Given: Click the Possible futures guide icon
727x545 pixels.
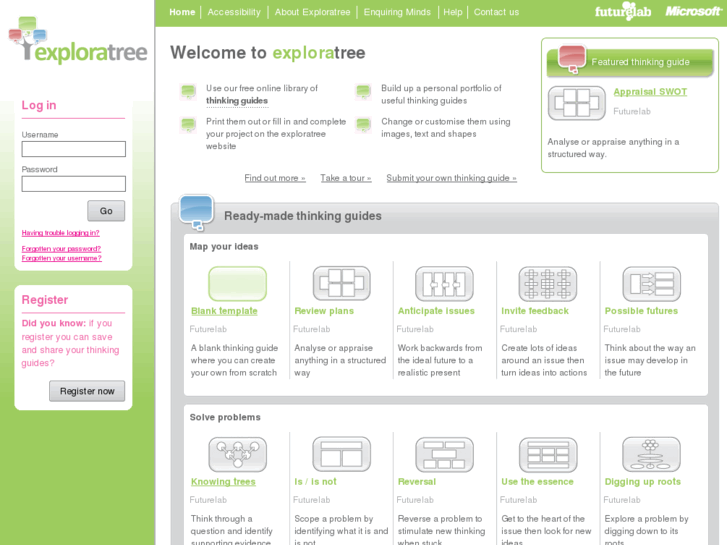Looking at the screenshot, I should point(651,283).
